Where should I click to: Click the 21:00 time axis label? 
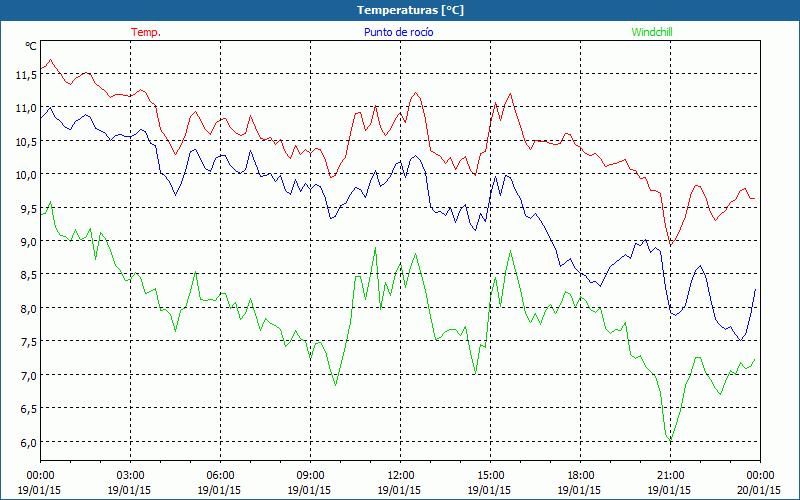tap(670, 476)
